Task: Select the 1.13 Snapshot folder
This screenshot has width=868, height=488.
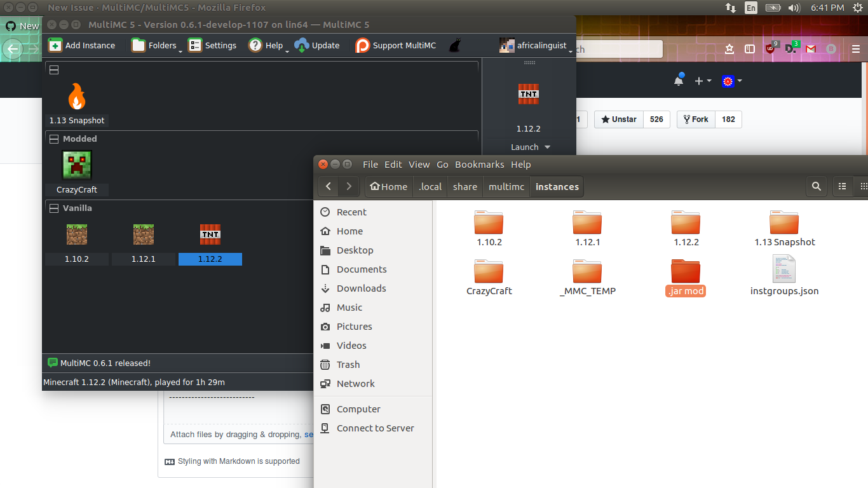Action: [785, 229]
